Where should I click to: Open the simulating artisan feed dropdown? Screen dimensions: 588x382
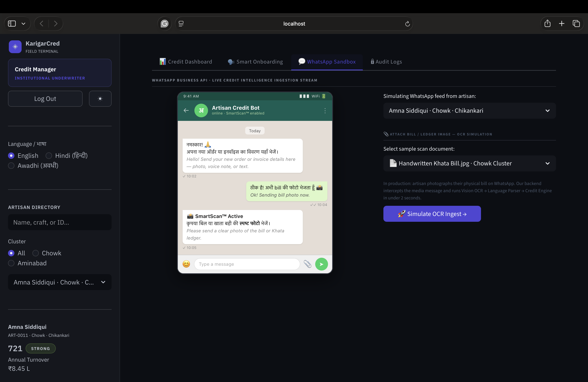pos(469,110)
